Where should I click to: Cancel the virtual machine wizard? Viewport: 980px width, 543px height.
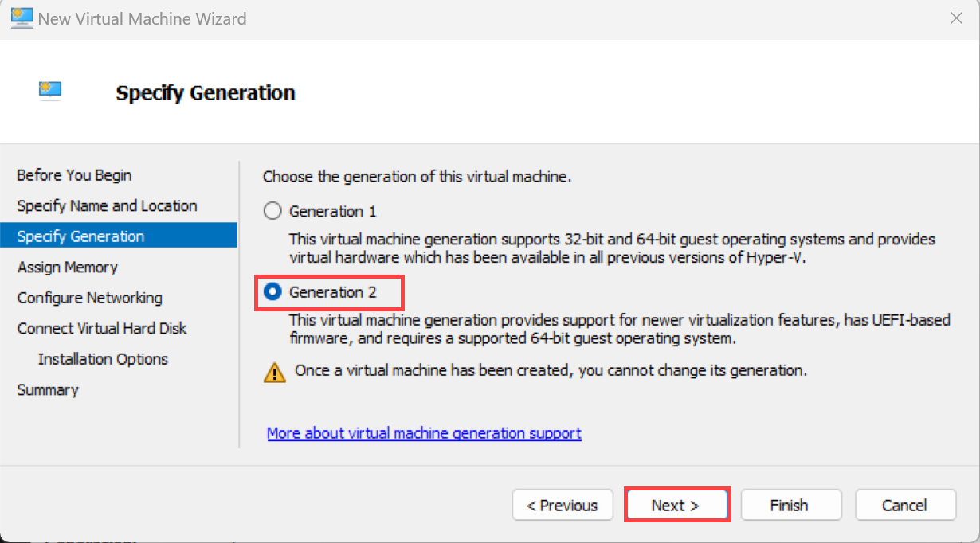904,506
